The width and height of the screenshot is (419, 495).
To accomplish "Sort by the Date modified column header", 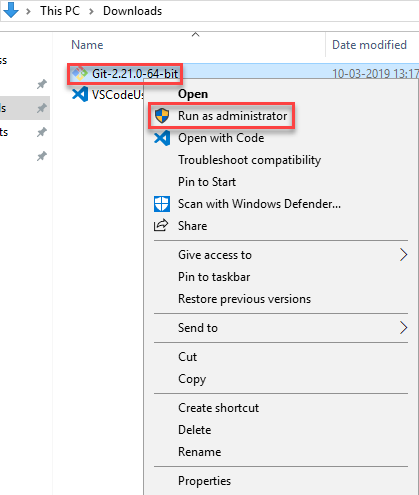I will (369, 45).
